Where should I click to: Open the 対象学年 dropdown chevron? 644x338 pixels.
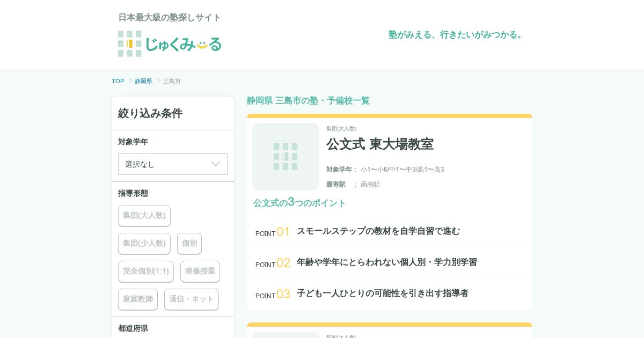click(x=216, y=164)
